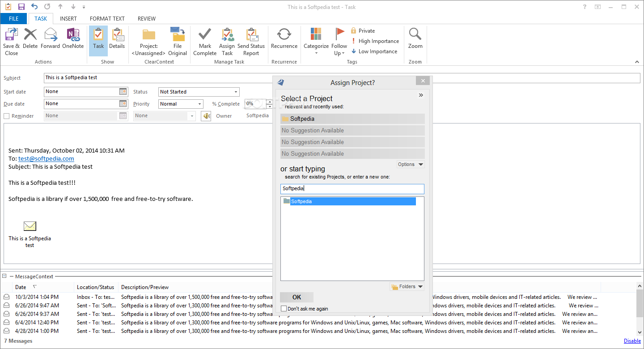Switch to the FORMAT TEXT tab
The height and width of the screenshot is (349, 644).
(107, 19)
